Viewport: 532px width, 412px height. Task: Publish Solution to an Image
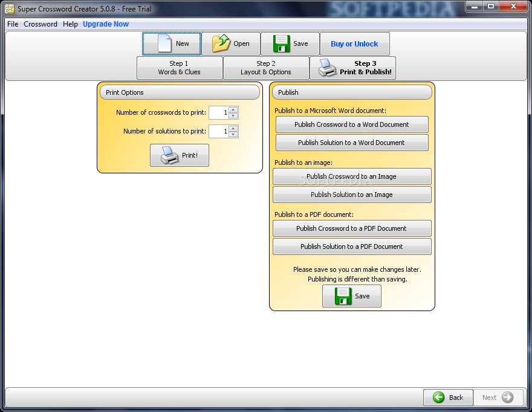[x=352, y=195]
